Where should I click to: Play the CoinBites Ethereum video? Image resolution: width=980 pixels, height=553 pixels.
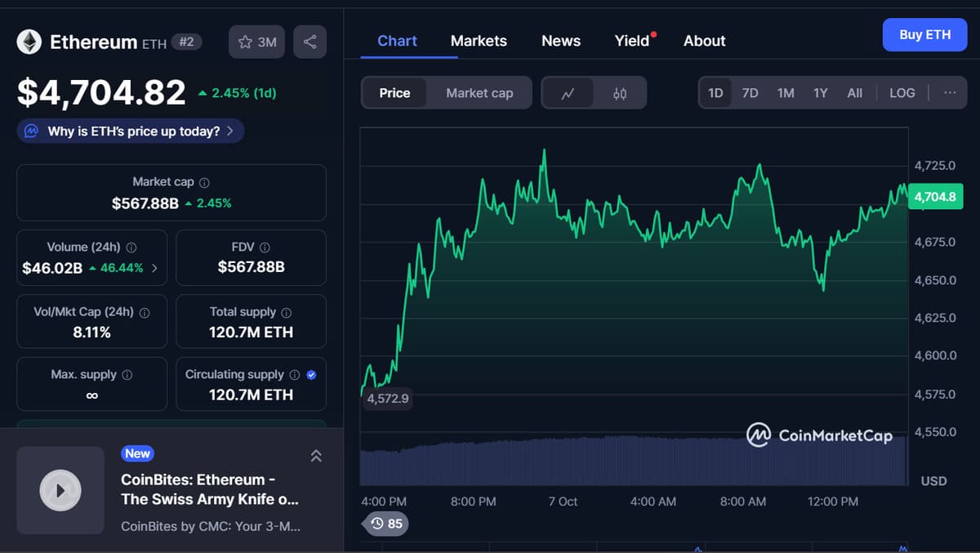click(x=60, y=490)
